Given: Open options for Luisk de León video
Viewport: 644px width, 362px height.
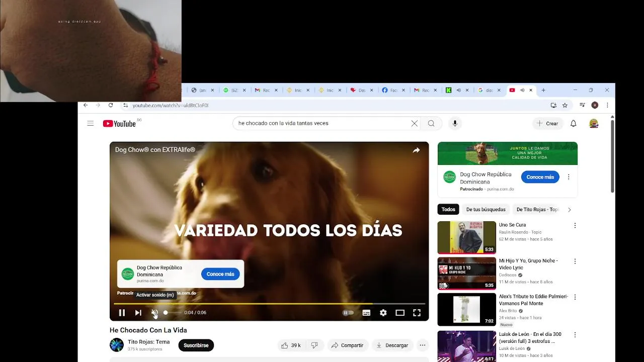Looking at the screenshot, I should pyautogui.click(x=575, y=334).
